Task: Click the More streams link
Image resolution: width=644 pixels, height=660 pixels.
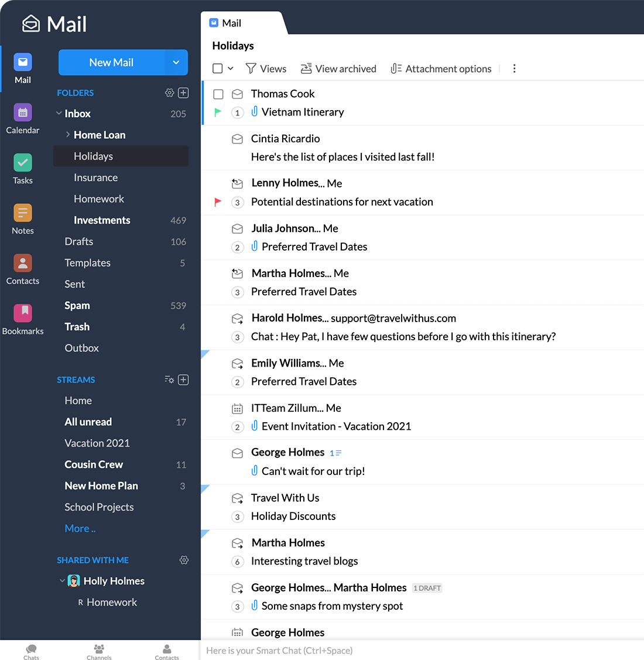Action: 80,528
